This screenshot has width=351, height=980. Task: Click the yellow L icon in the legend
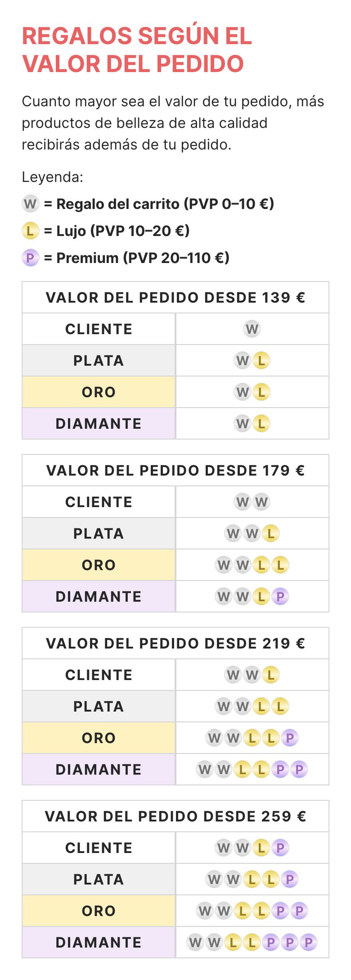pyautogui.click(x=31, y=231)
